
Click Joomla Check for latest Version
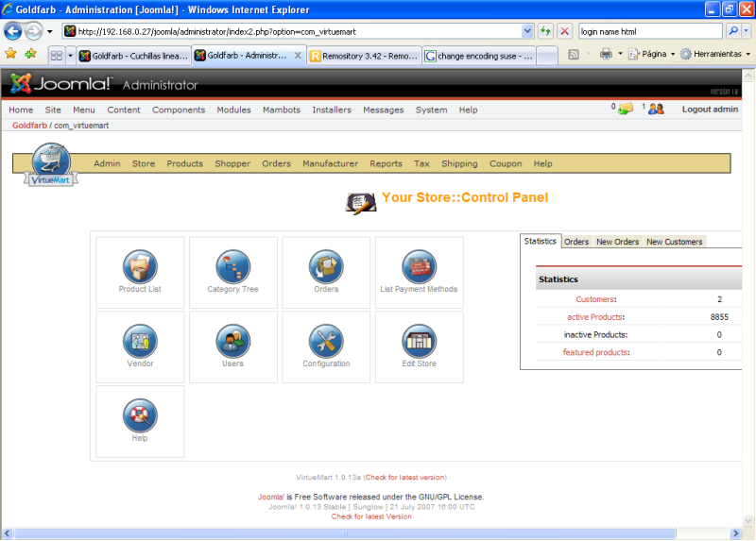(x=371, y=516)
